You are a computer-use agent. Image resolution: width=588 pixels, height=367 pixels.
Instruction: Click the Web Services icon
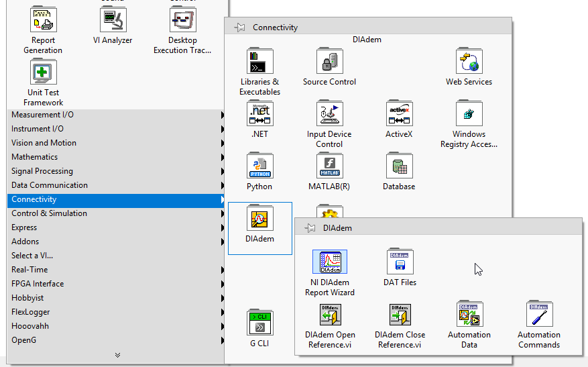click(x=469, y=62)
